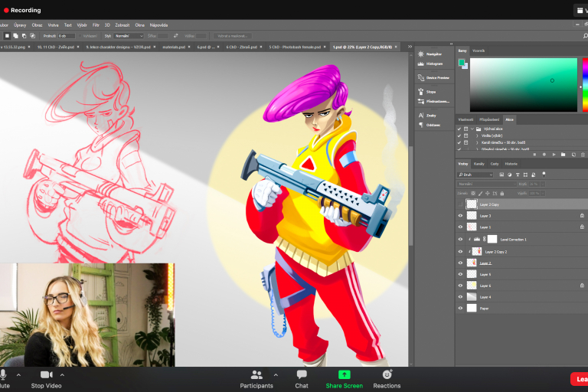Open the Styl dropdown in options bar
The width and height of the screenshot is (588, 392).
click(127, 35)
